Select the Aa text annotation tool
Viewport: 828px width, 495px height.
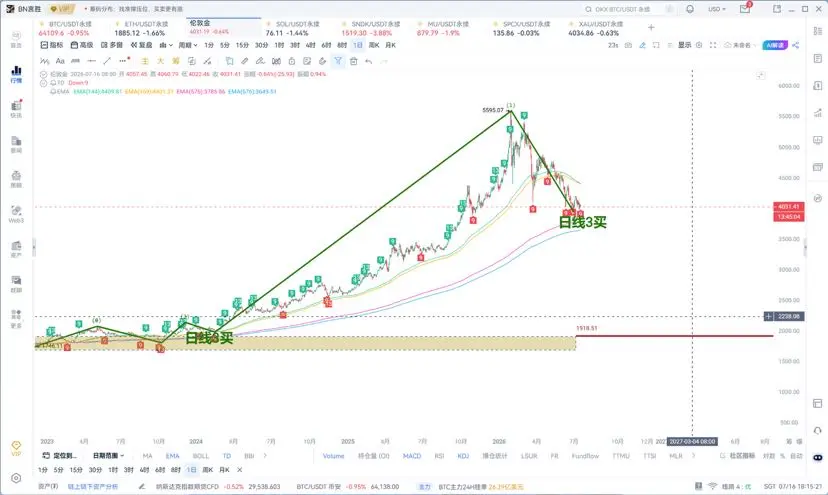coord(60,61)
